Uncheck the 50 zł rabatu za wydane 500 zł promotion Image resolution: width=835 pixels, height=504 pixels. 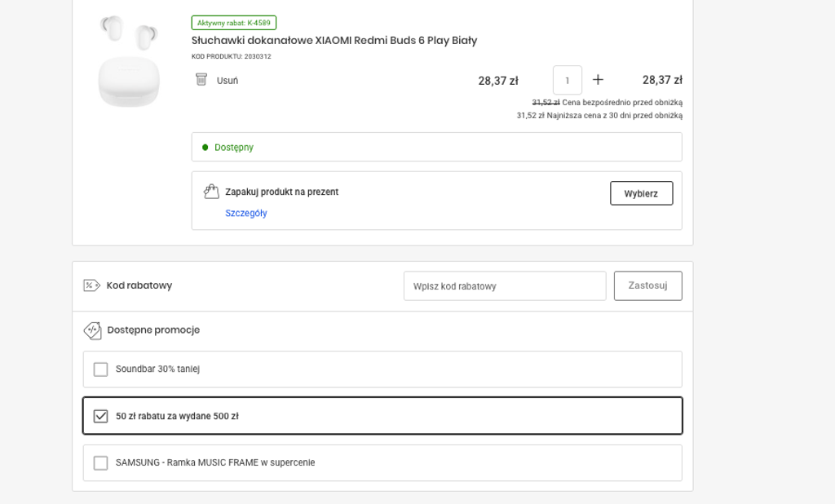(100, 416)
